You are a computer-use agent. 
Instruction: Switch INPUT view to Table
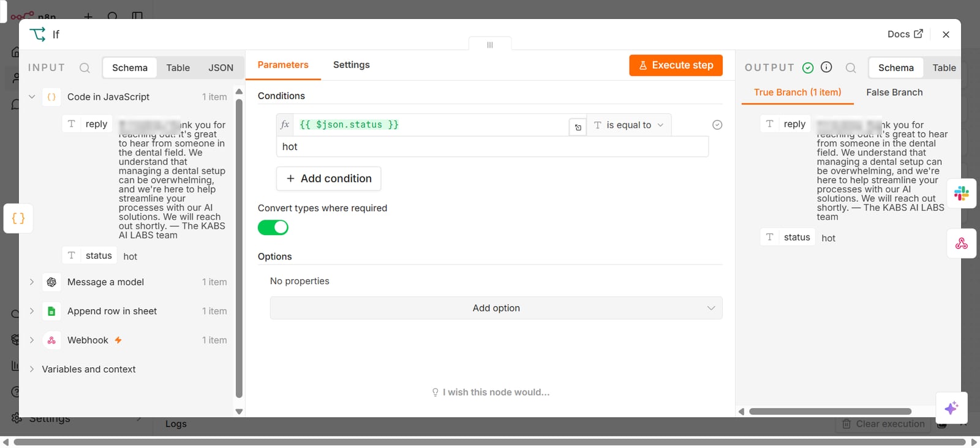pos(178,68)
